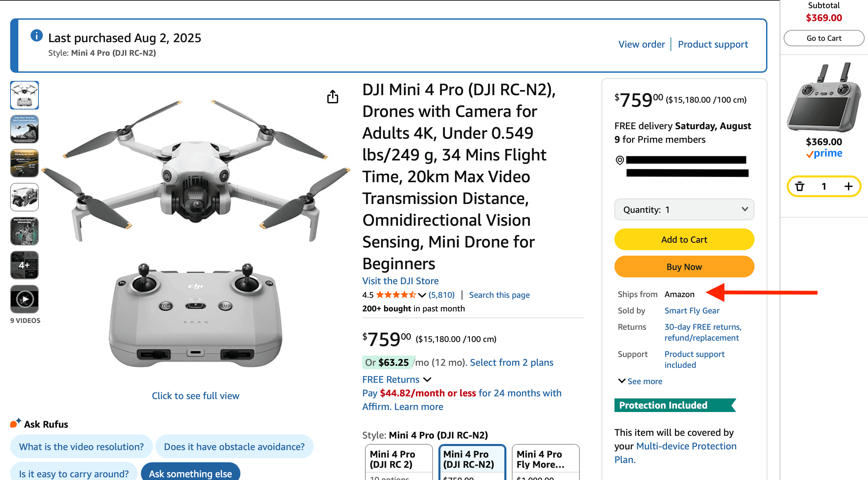The width and height of the screenshot is (868, 480).
Task: Click the delivery location pin icon
Action: click(x=620, y=160)
